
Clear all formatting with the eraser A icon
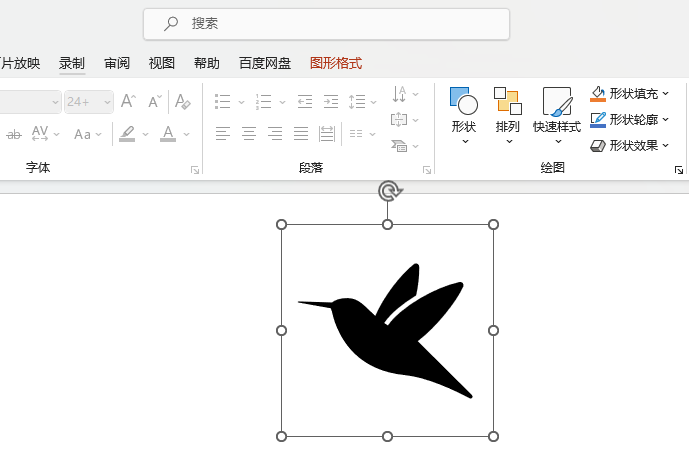[183, 101]
